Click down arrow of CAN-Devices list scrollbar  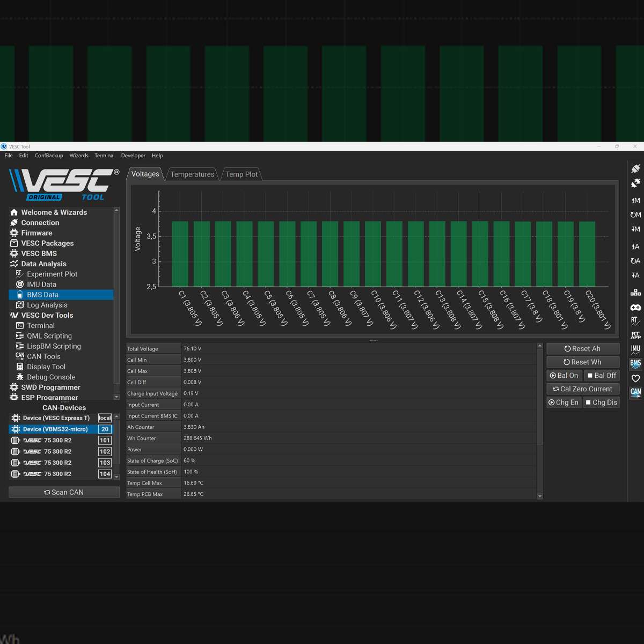point(116,477)
